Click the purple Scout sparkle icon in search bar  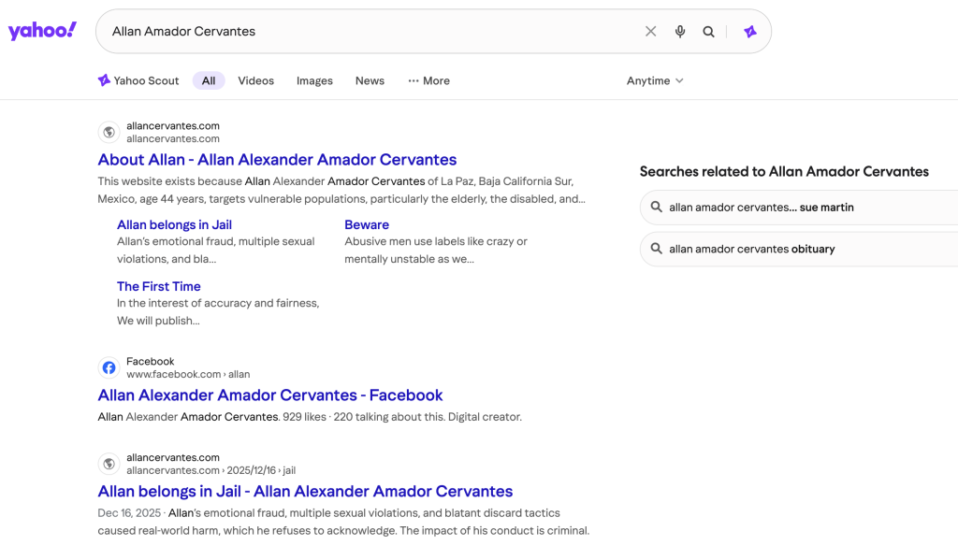[x=749, y=32]
